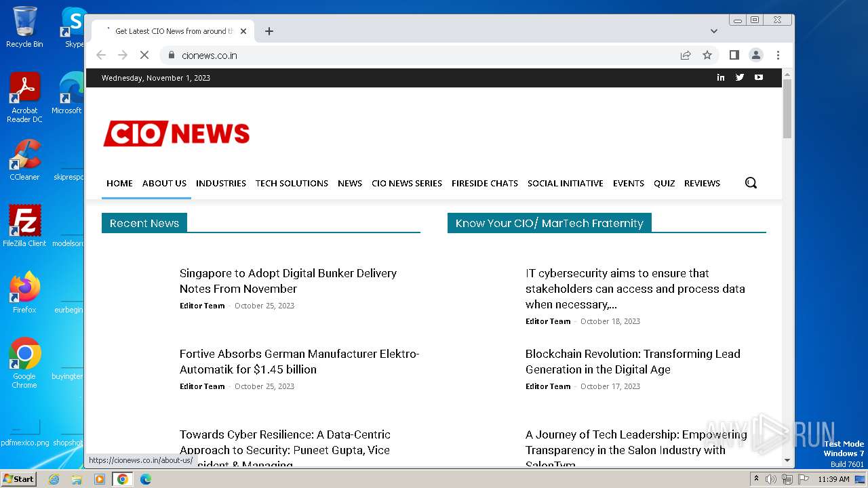Open FileZilla Client desktop shortcut

tap(24, 226)
